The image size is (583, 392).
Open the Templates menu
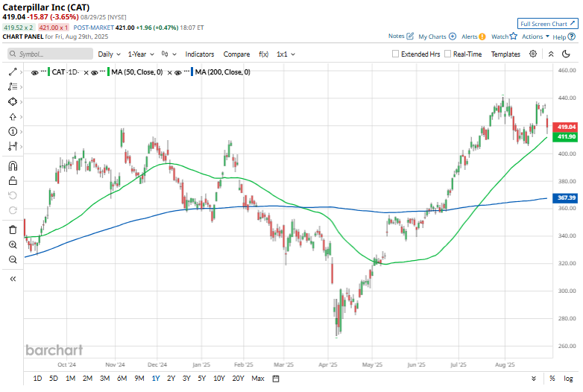tap(505, 54)
